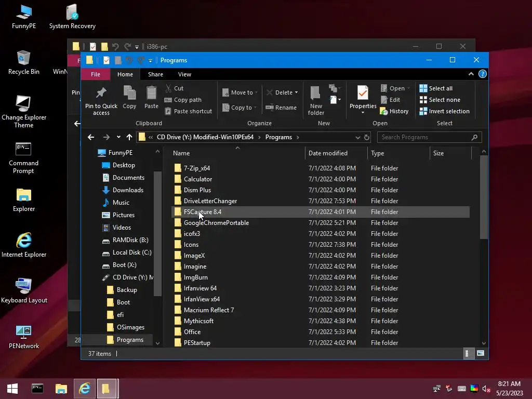Expand the Open dropdown in ribbon
The width and height of the screenshot is (532, 399).
point(408,88)
